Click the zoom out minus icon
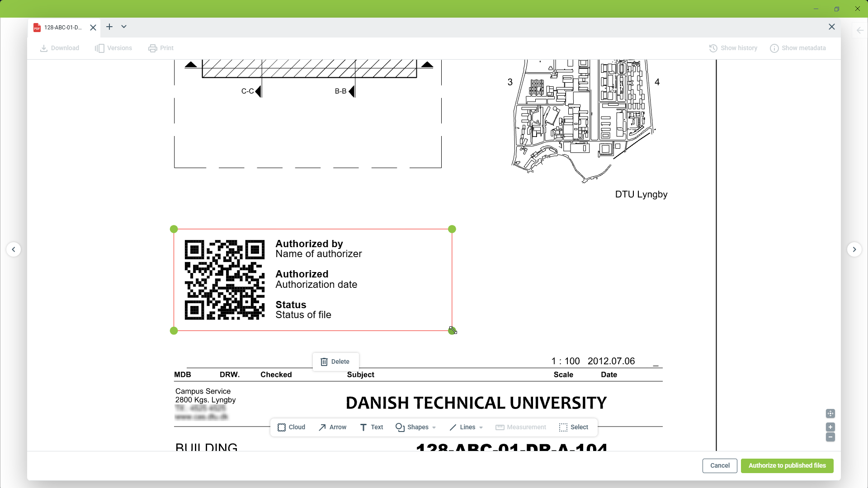Image resolution: width=868 pixels, height=488 pixels. (830, 437)
